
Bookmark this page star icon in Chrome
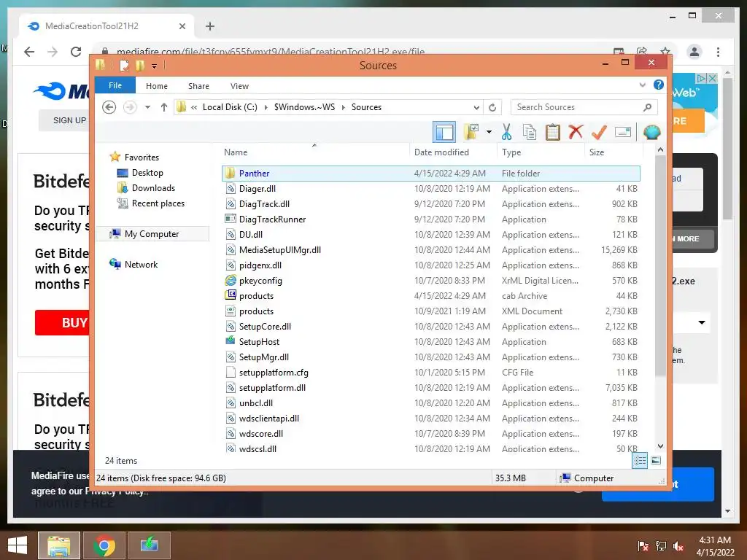click(x=665, y=51)
